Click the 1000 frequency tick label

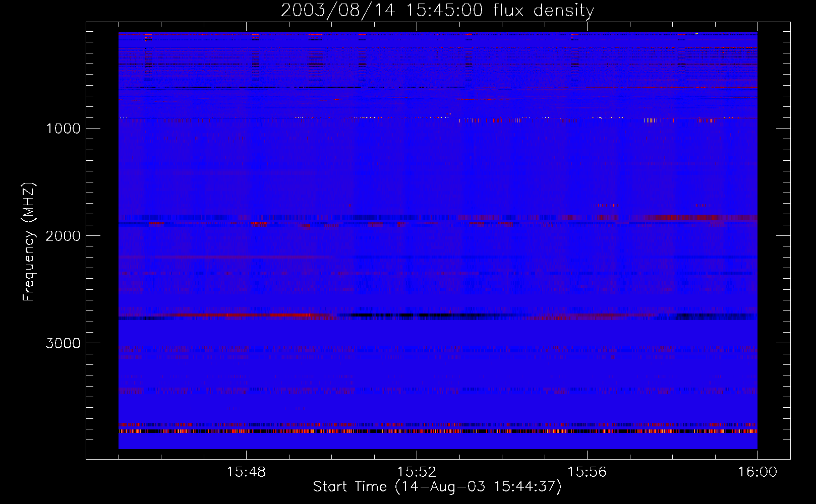pos(63,129)
